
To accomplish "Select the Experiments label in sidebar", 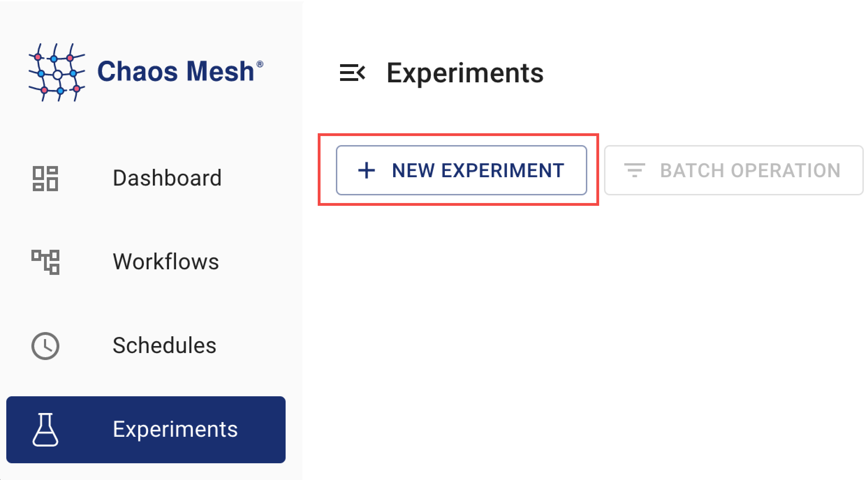I will pos(175,429).
